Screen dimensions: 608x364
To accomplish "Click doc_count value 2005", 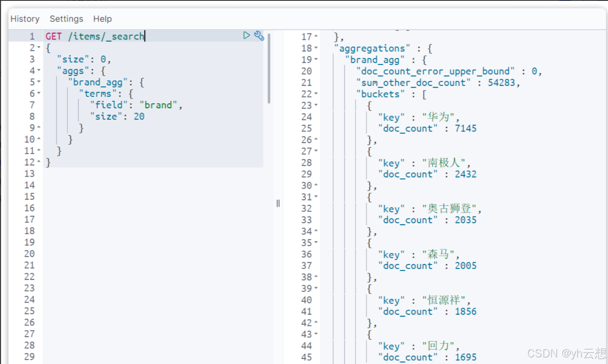I will (x=466, y=266).
